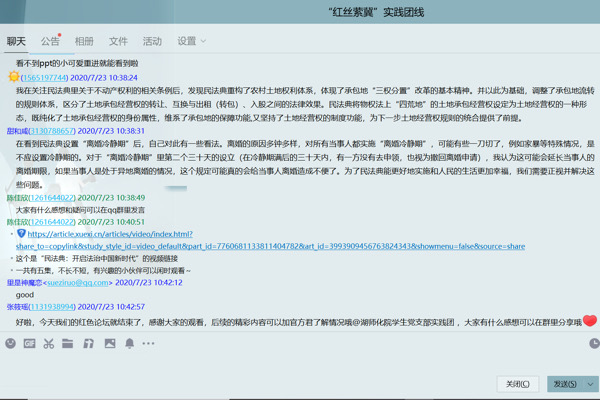Open the article.xuexi.cn video link

click(109, 234)
